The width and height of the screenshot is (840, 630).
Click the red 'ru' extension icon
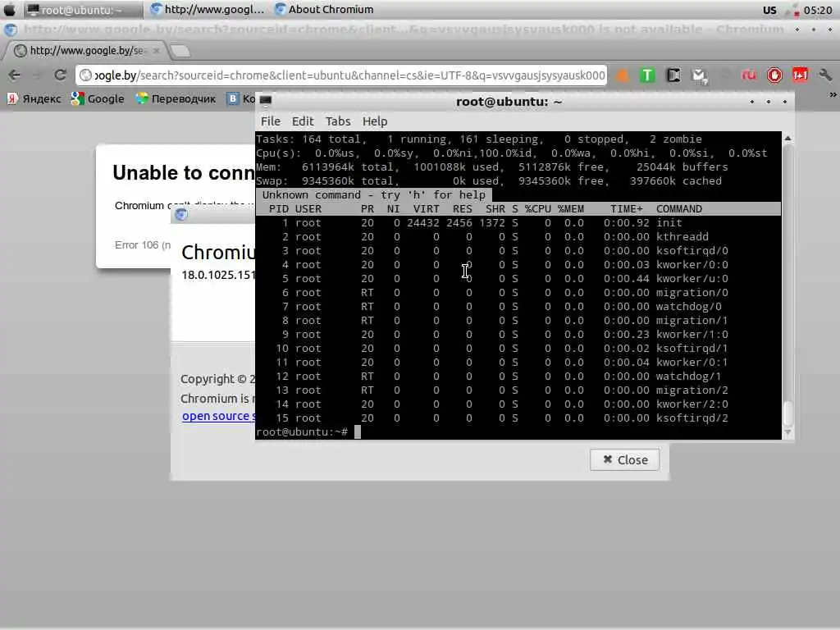pos(748,75)
